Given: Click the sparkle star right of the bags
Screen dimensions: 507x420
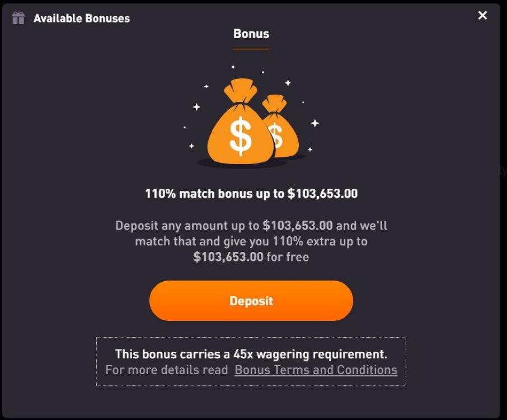Looking at the screenshot, I should 315,123.
